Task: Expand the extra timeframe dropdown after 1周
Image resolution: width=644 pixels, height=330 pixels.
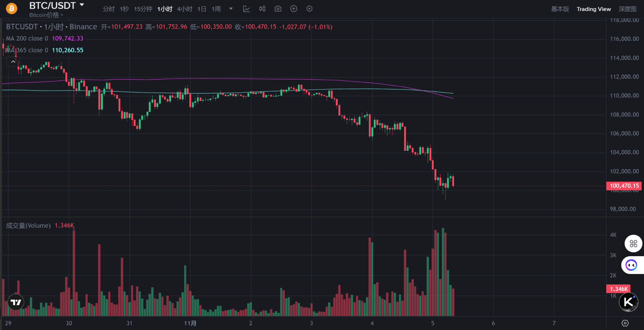Action: pos(231,9)
